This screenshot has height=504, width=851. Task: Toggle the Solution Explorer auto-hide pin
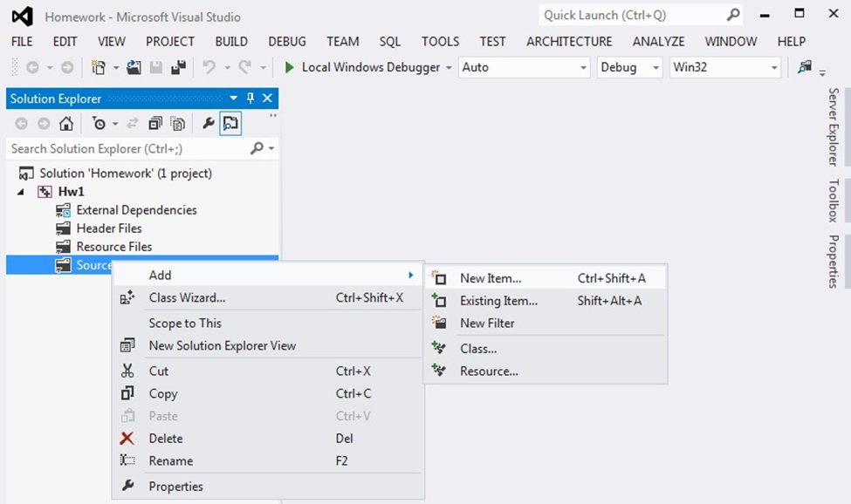tap(250, 98)
